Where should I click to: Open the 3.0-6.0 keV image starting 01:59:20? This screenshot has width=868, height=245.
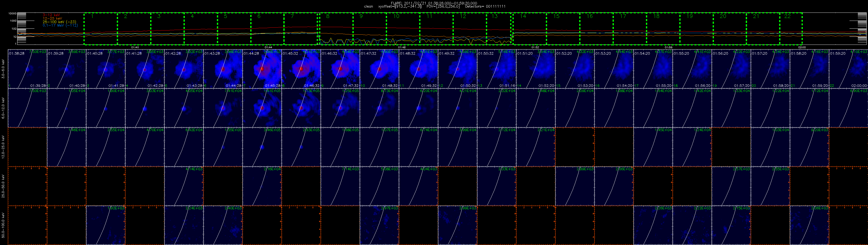pyautogui.click(x=848, y=69)
